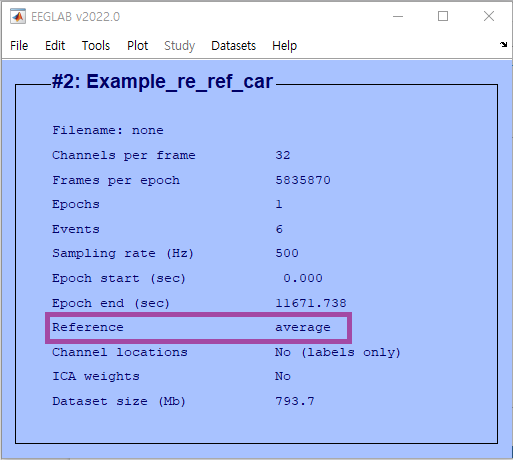Viewport: 513px width, 460px height.
Task: Click the frames value '5835870'
Action: click(303, 180)
